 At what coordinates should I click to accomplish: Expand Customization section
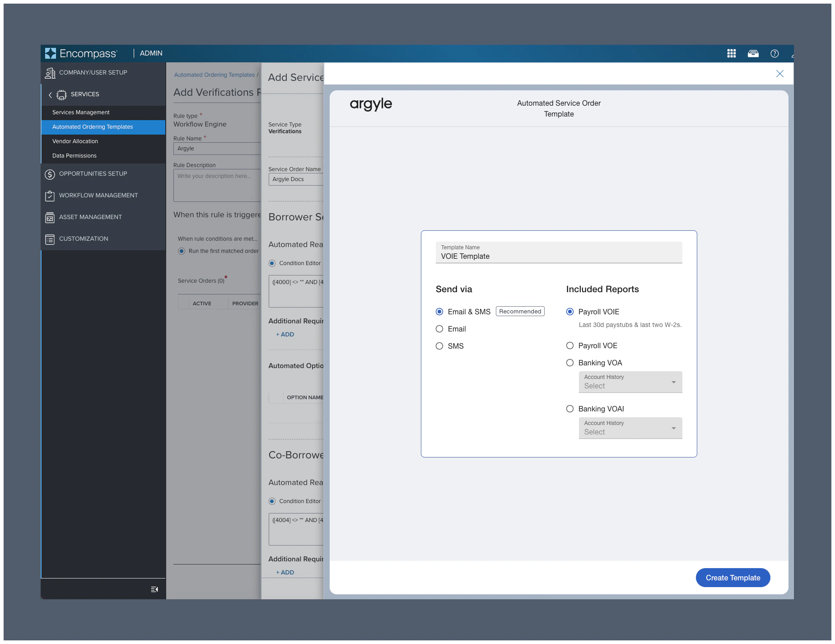(x=103, y=239)
